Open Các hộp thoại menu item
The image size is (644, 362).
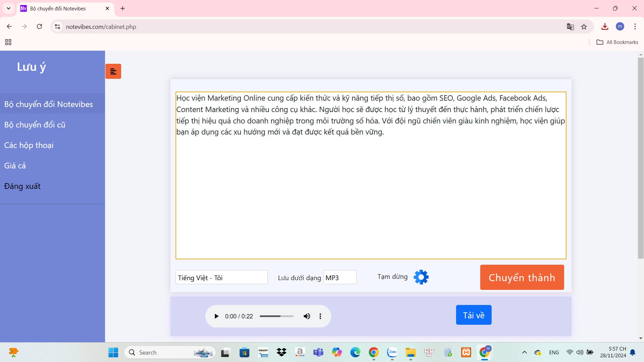(x=52, y=145)
